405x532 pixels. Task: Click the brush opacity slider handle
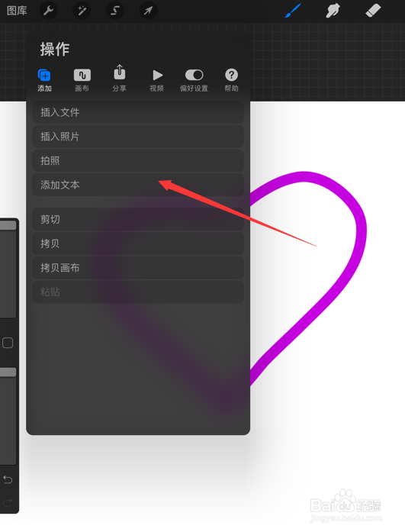tap(8, 372)
